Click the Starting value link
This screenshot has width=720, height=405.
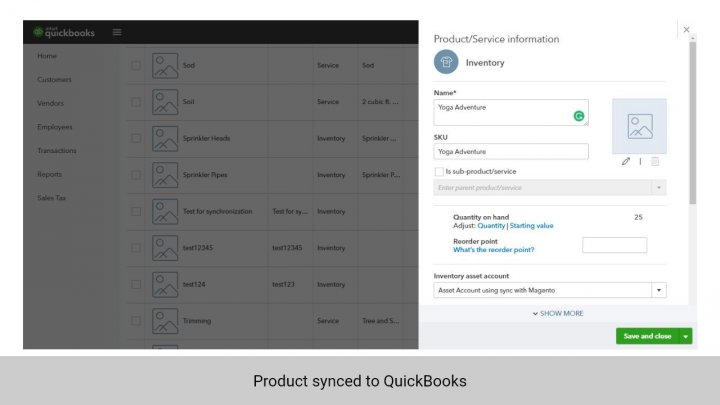coord(531,226)
